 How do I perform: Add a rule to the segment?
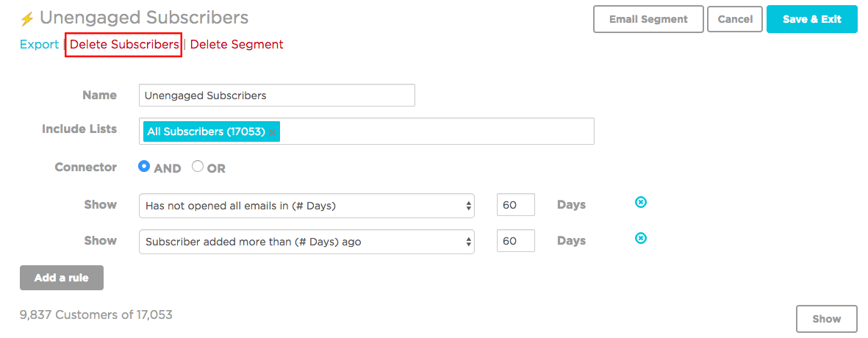[x=62, y=278]
